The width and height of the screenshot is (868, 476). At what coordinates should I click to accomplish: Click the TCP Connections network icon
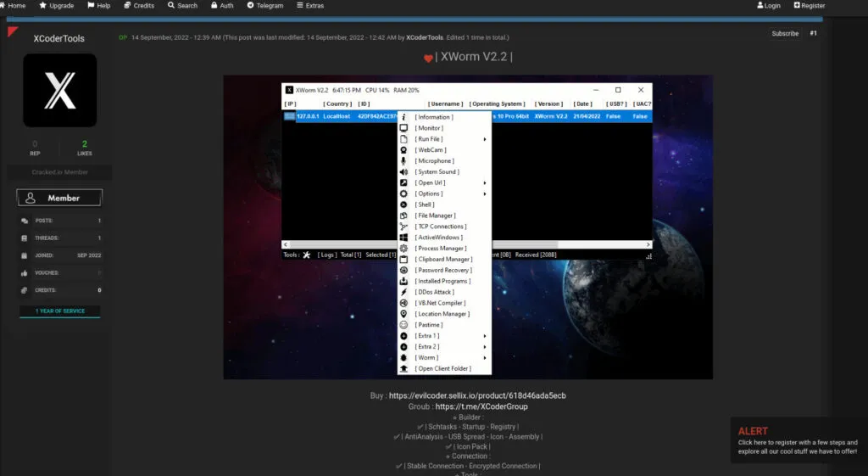(x=403, y=227)
